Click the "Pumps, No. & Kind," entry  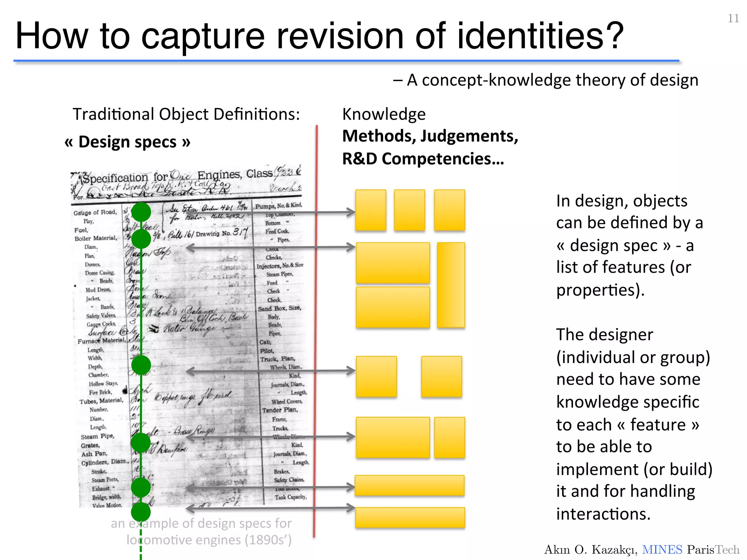coord(279,206)
